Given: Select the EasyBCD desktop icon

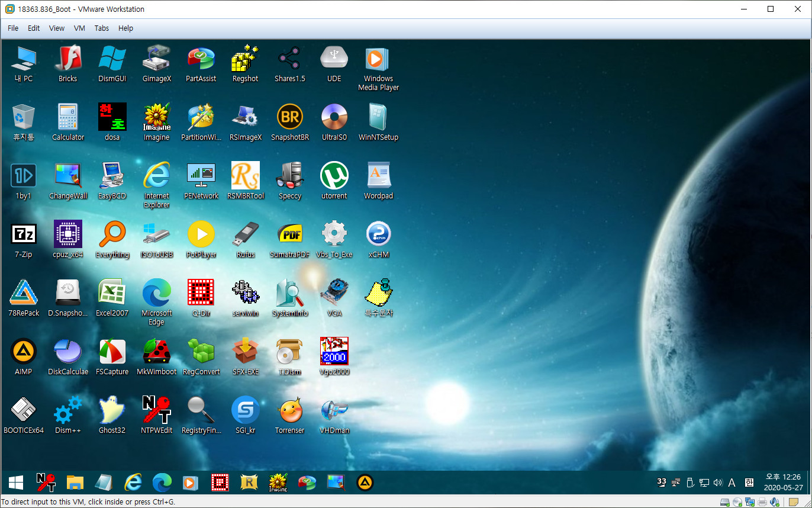Looking at the screenshot, I should coord(112,181).
